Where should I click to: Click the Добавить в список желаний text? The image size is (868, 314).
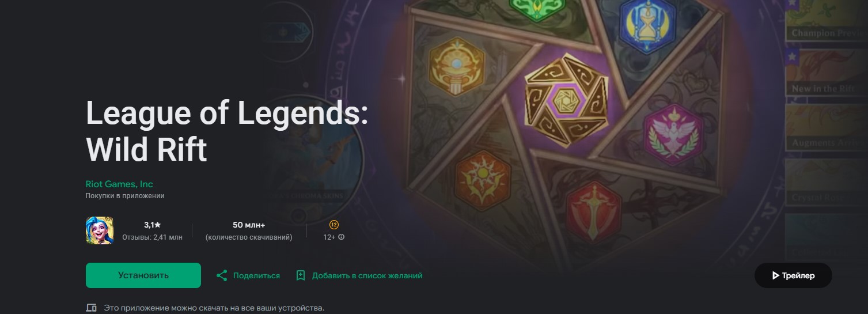point(367,275)
